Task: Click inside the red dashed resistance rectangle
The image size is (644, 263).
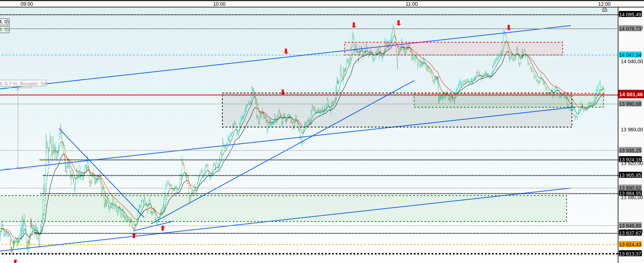Action: [x=454, y=49]
